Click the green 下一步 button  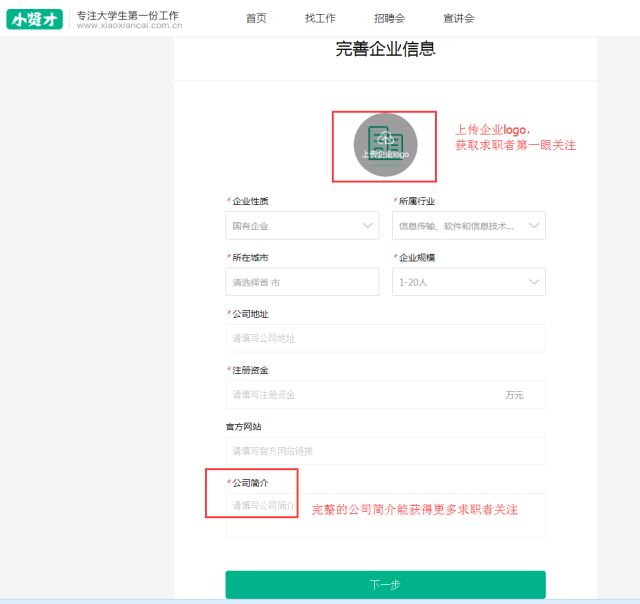point(385,585)
